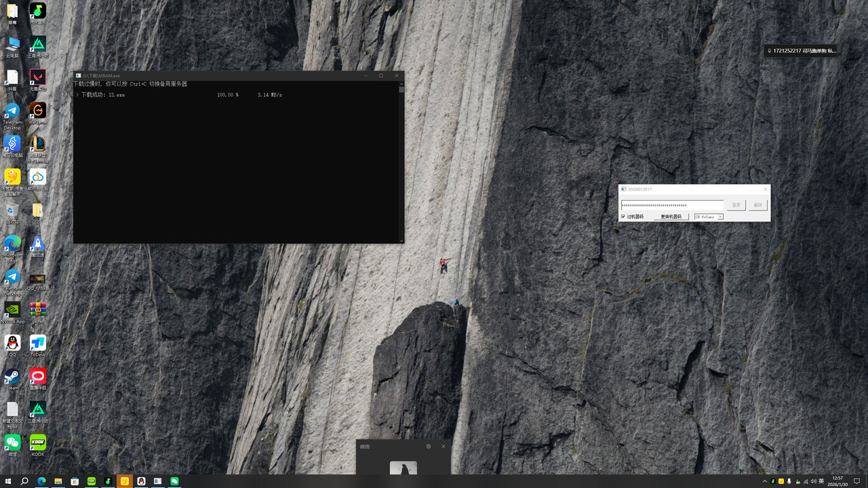The height and width of the screenshot is (488, 868).
Task: Click the 解绑 button in login dialog
Action: 758,205
